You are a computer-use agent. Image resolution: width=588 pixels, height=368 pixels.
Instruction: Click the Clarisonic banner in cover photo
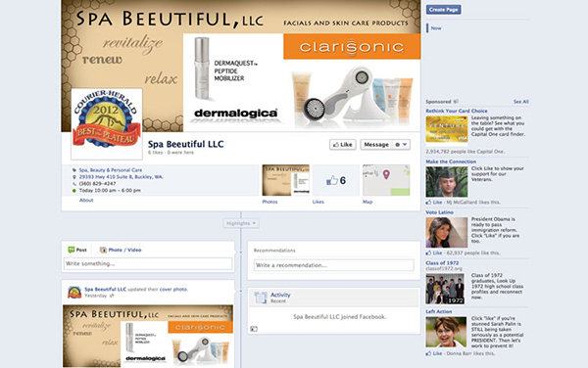(352, 46)
